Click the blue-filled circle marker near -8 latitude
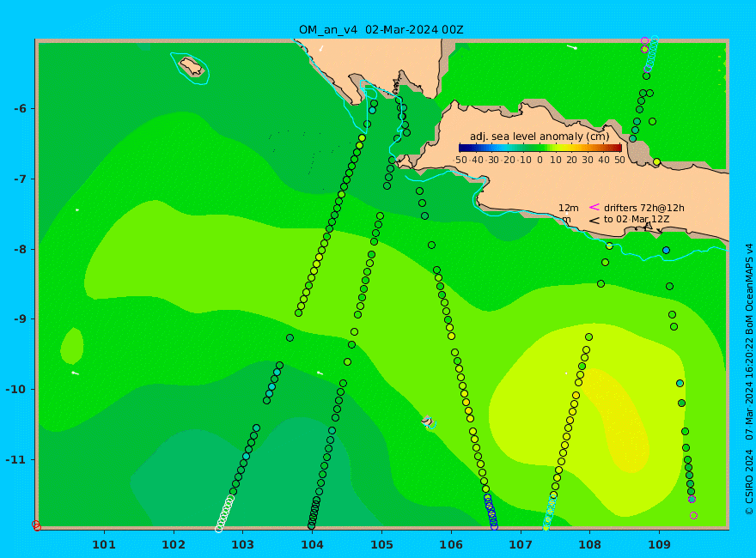This screenshot has height=558, width=756. [x=666, y=251]
